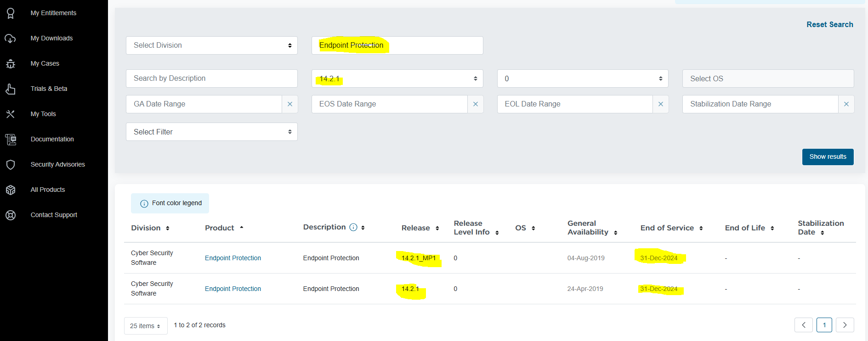Open Trials & Beta menu item

(x=49, y=89)
